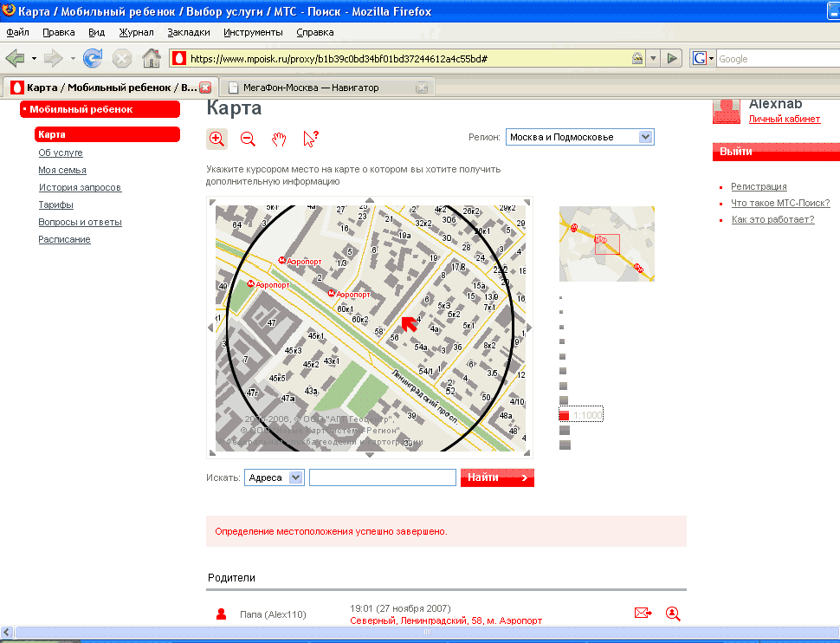
Task: Open the Искать Адреса dropdown
Action: tap(275, 477)
